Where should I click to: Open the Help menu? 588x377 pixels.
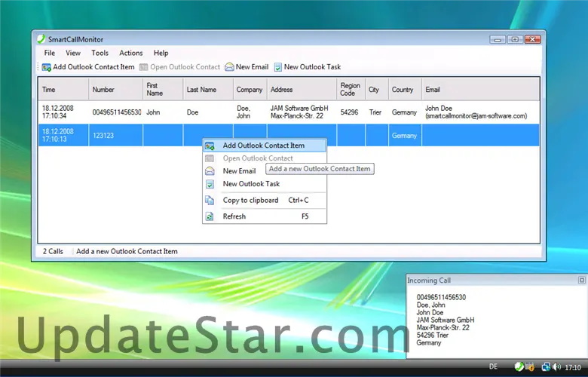(x=161, y=53)
